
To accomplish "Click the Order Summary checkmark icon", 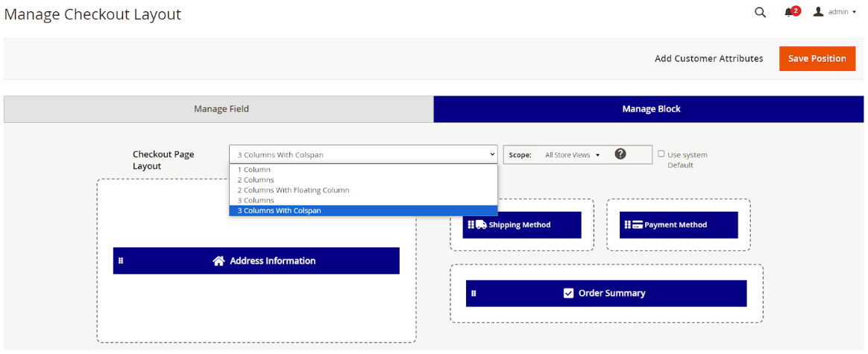I will tap(569, 293).
